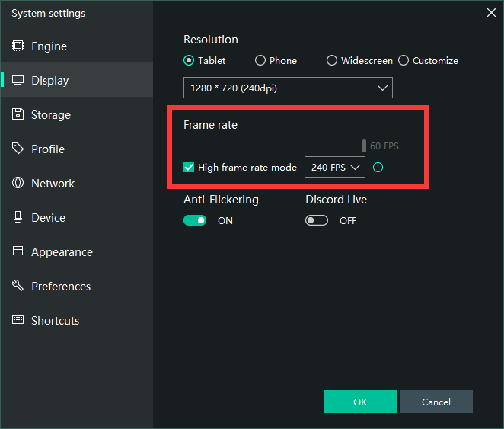Uncheck High frame rate mode checkbox
This screenshot has height=429, width=504.
pos(190,168)
